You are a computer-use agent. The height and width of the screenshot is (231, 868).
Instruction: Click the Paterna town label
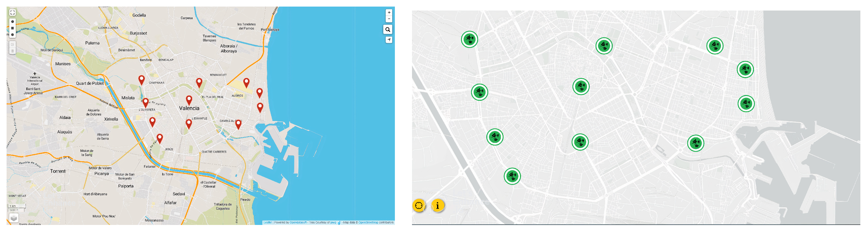[92, 43]
